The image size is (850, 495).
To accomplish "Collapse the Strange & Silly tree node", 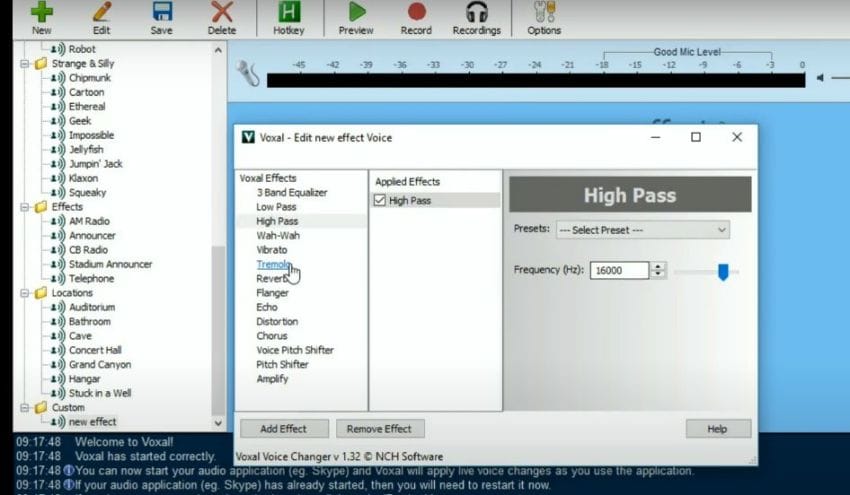I will pos(24,63).
